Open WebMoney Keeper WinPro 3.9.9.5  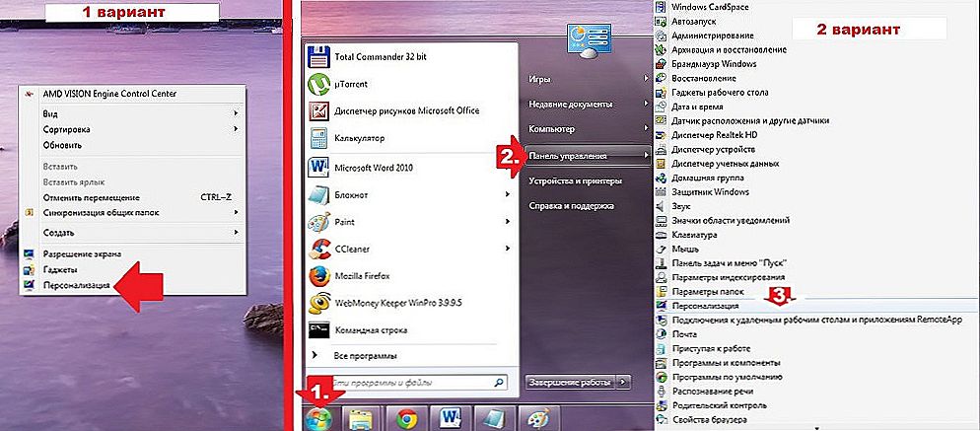click(x=385, y=303)
